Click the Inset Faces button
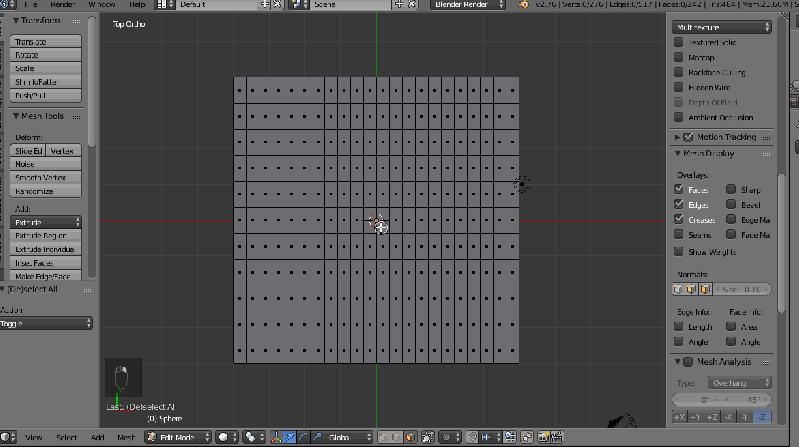 click(45, 263)
